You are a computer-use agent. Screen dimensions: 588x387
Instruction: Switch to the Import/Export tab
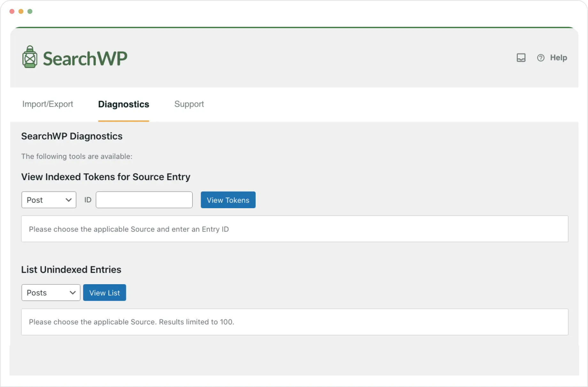(x=47, y=104)
